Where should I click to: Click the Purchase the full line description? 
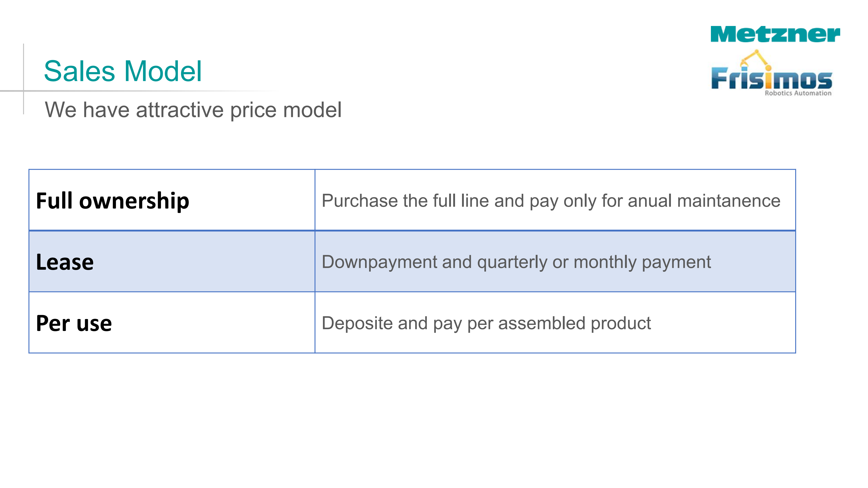click(551, 201)
